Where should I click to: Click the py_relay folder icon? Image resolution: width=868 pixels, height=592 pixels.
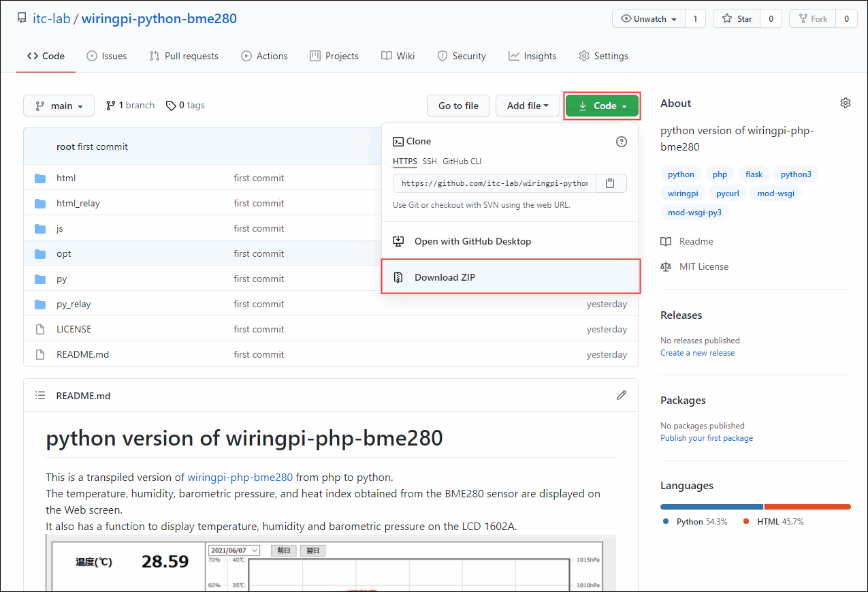pyautogui.click(x=40, y=304)
